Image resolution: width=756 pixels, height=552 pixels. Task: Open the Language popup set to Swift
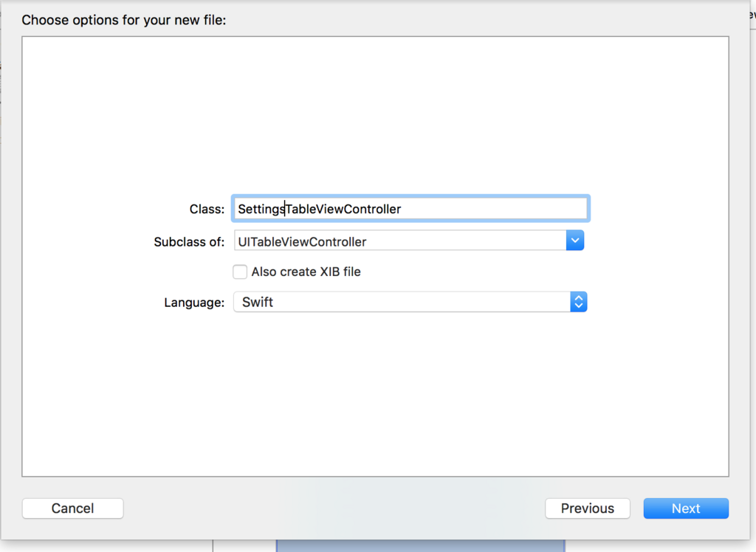pyautogui.click(x=410, y=303)
